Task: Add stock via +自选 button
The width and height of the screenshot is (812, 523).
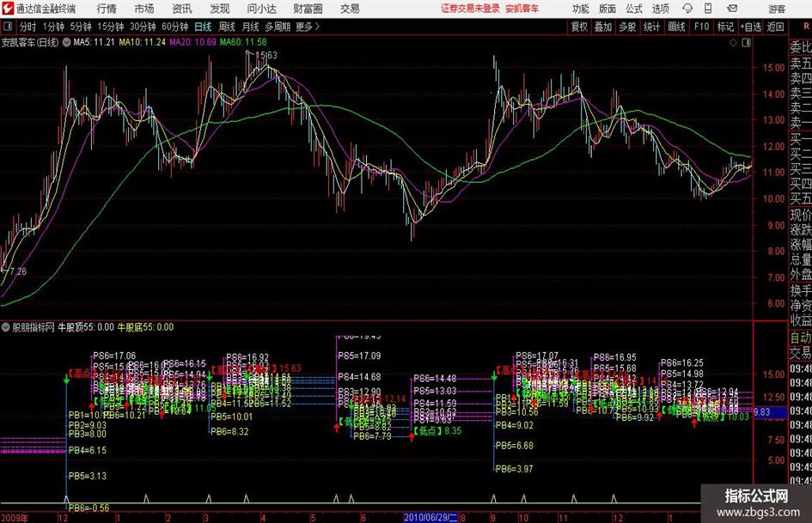Action: [750, 27]
